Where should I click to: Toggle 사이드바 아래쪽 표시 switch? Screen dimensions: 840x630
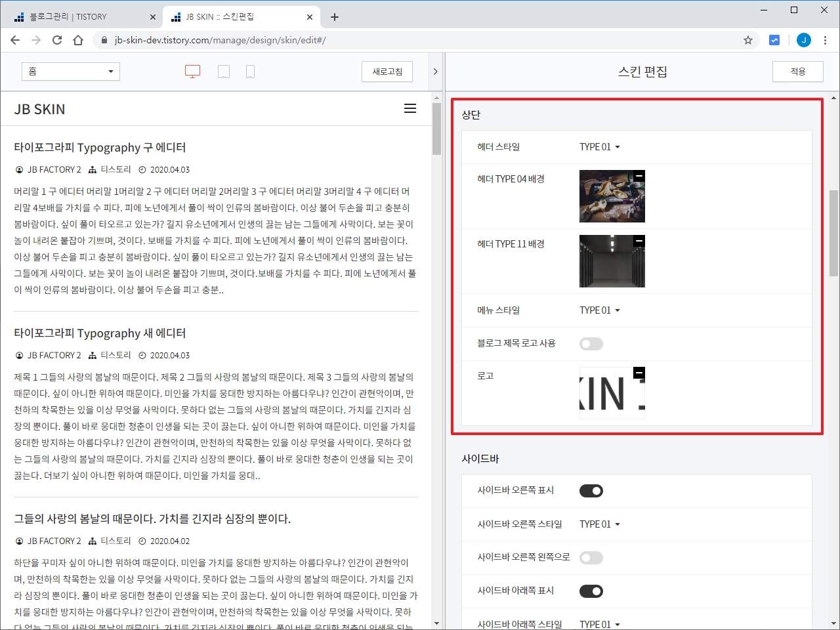[x=591, y=591]
